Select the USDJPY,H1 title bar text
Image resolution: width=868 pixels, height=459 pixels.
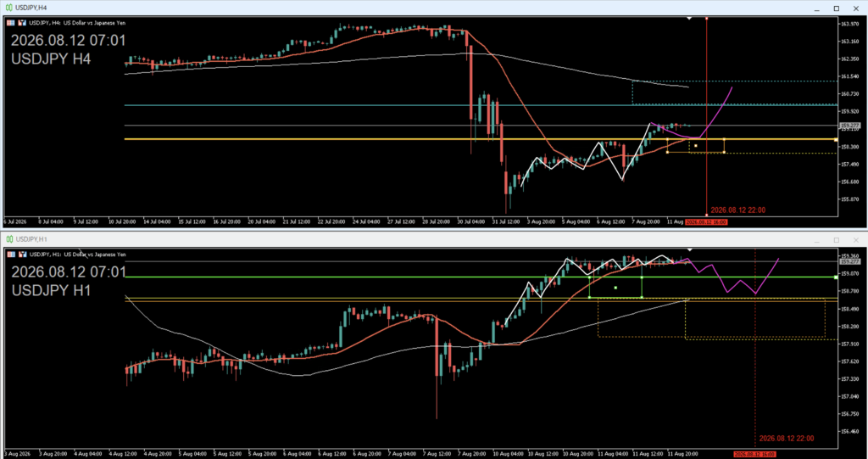click(x=31, y=239)
